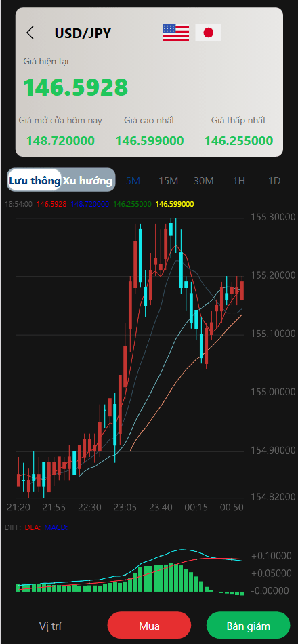This screenshot has width=298, height=644.
Task: Click the 23:40 time axis label
Action: (161, 508)
